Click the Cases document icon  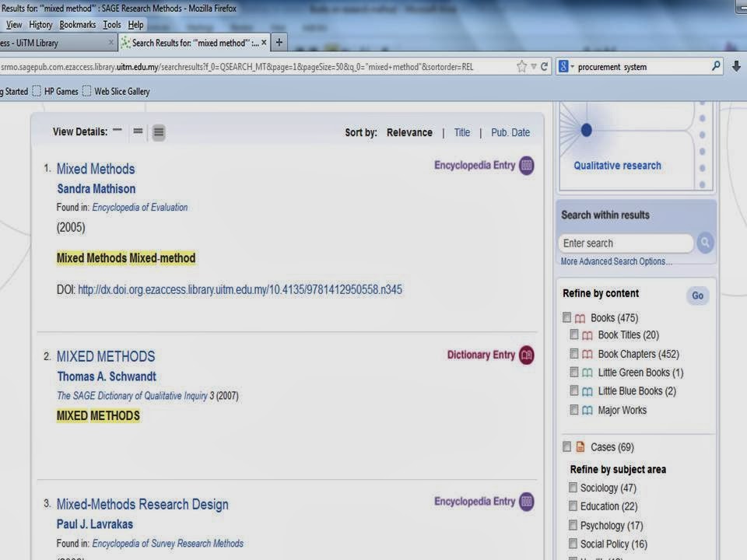(580, 446)
